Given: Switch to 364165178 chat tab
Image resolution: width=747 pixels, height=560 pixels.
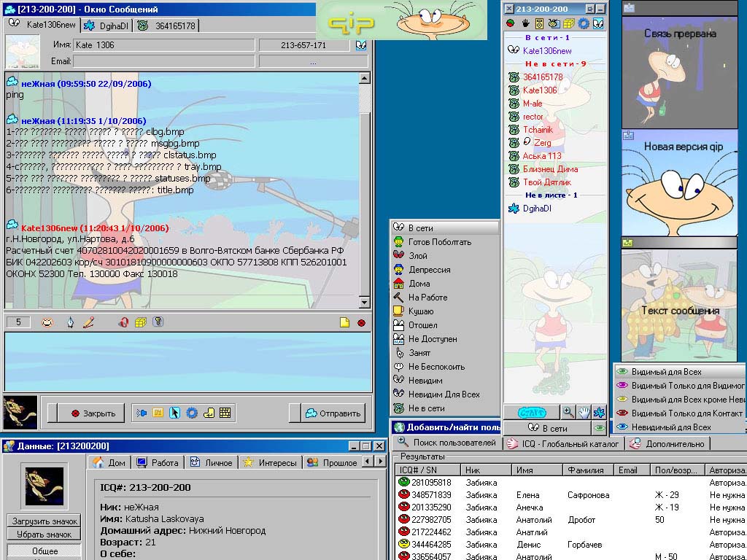Looking at the screenshot, I should pos(166,26).
